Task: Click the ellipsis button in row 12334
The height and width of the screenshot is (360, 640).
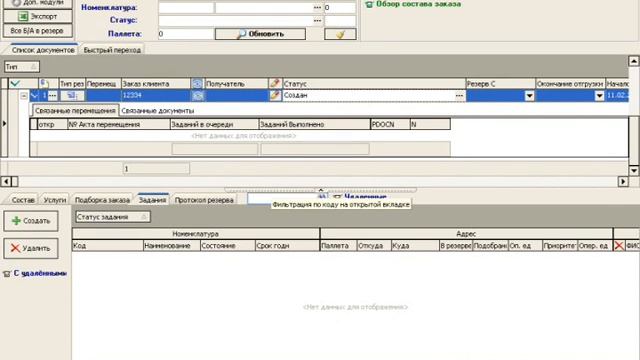Action: [52, 96]
